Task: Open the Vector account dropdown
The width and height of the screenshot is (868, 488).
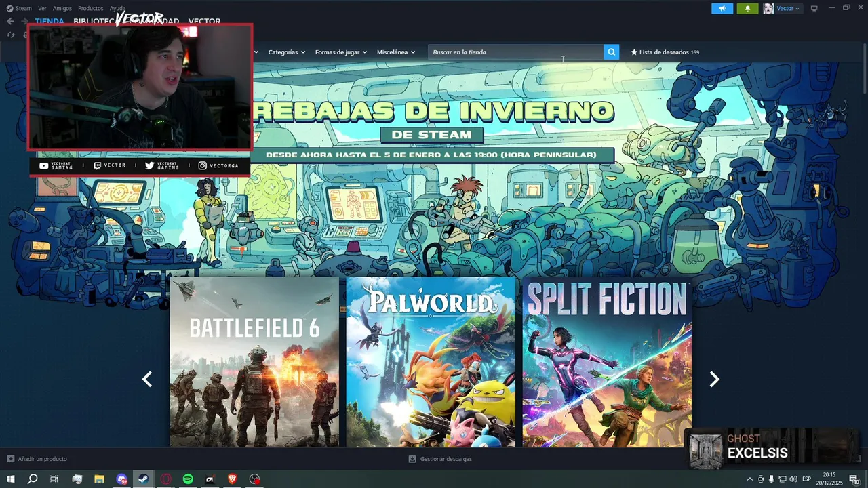Action: point(788,8)
